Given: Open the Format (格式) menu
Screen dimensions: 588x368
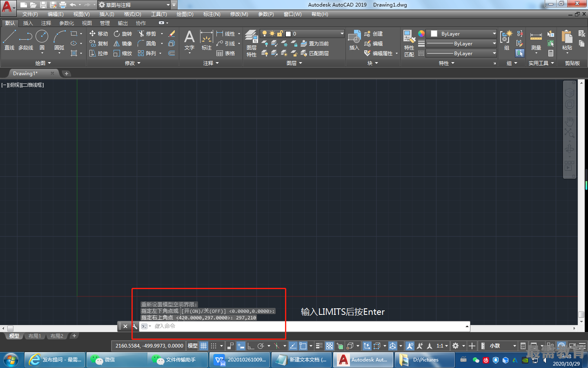Looking at the screenshot, I should tap(132, 14).
